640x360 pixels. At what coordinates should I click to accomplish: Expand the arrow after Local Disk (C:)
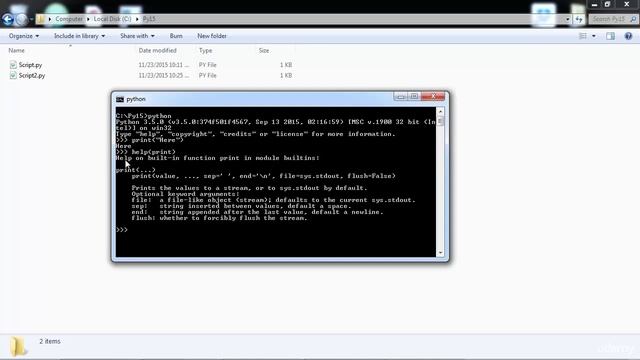tap(137, 19)
